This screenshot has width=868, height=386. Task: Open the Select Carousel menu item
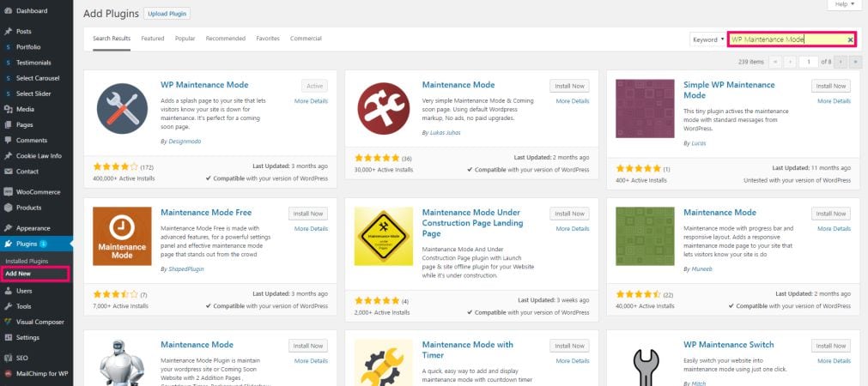click(38, 78)
